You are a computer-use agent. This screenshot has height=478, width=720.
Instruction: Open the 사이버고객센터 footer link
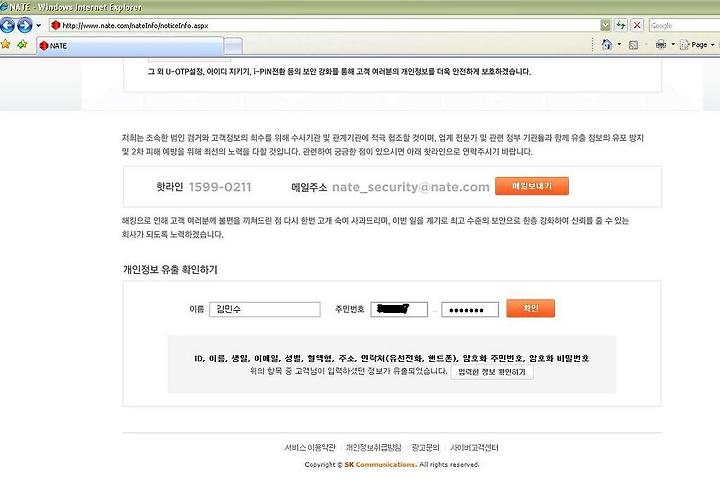click(474, 447)
